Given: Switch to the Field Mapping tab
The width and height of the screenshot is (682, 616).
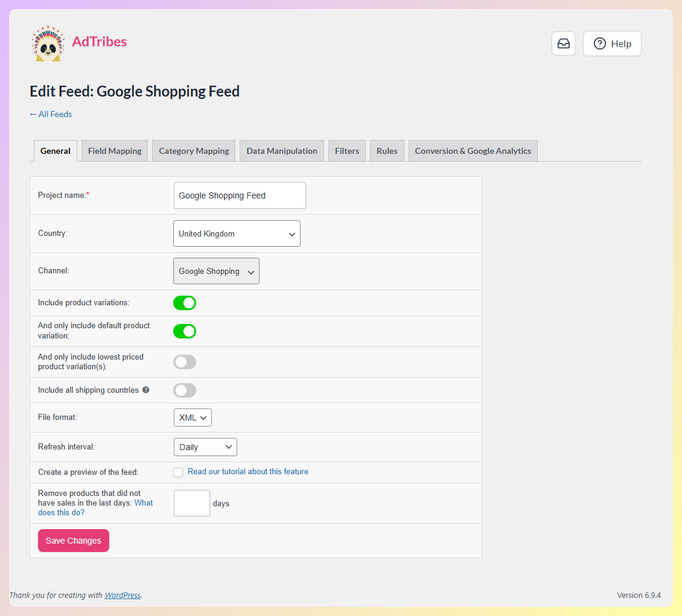Looking at the screenshot, I should [114, 150].
